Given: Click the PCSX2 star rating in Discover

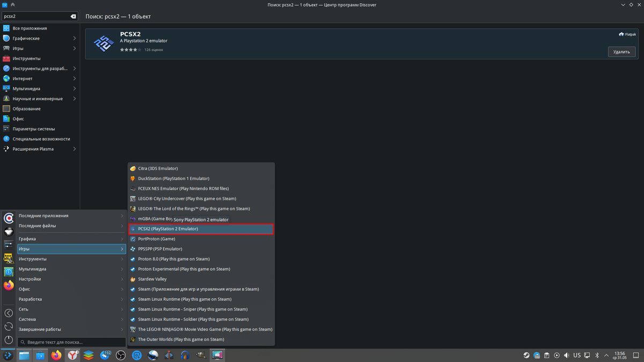Looking at the screenshot, I should tap(130, 50).
